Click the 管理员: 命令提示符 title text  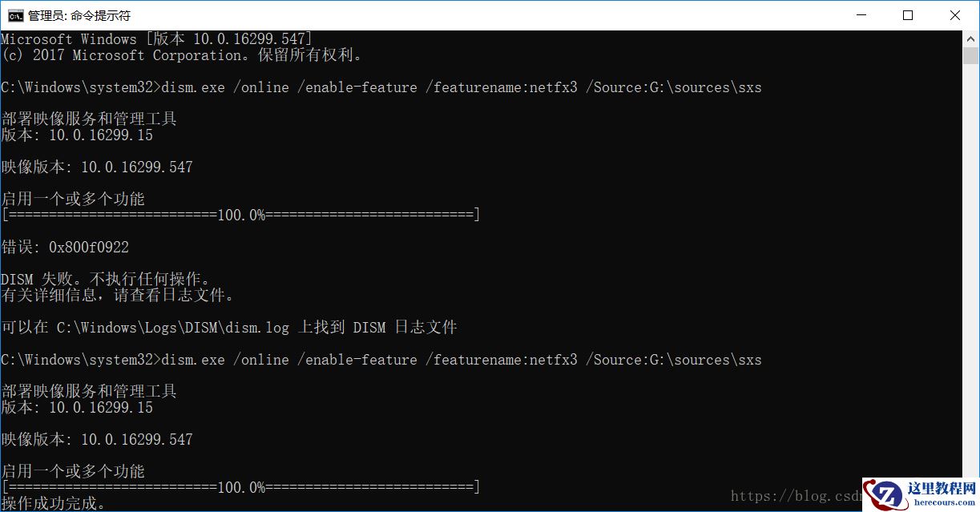click(x=79, y=15)
